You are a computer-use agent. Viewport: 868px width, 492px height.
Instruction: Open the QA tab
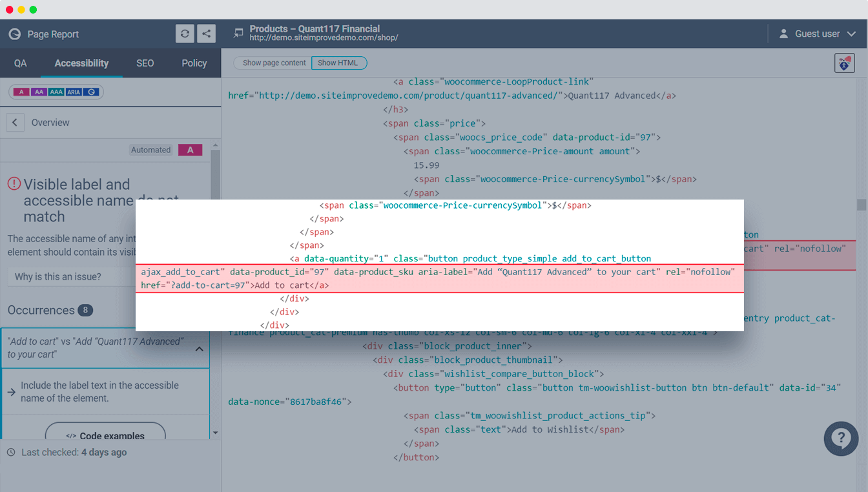pos(21,63)
